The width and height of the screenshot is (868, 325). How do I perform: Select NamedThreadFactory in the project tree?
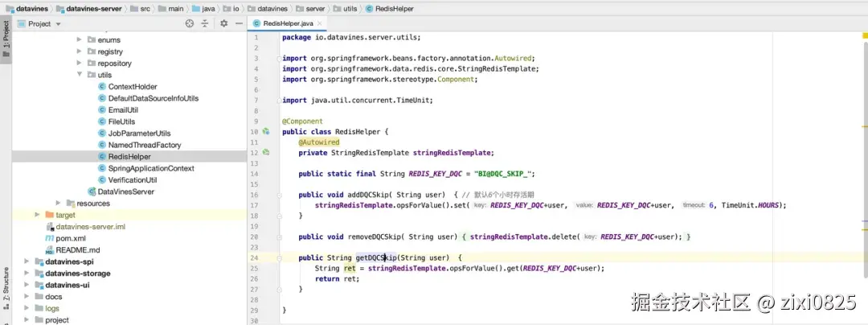click(145, 145)
